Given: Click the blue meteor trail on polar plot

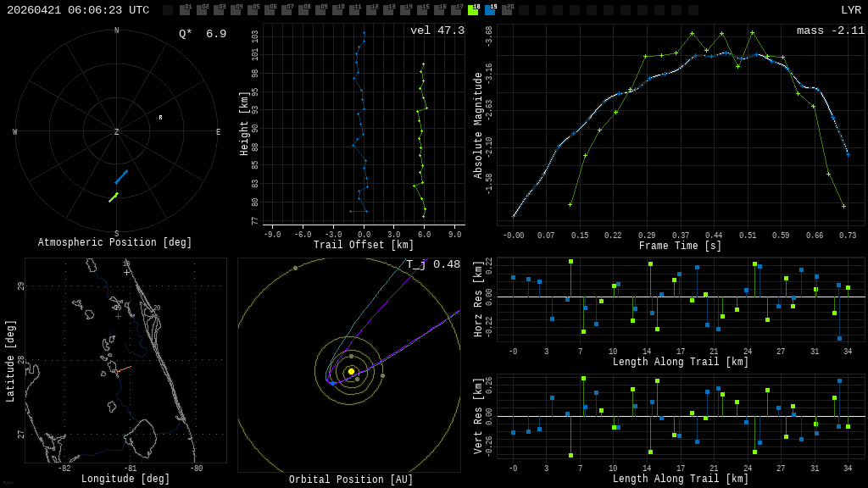Looking at the screenshot, I should tap(121, 177).
